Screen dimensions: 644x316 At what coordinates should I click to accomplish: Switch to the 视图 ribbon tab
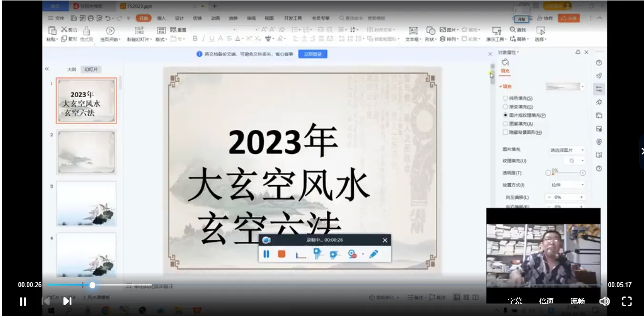269,18
